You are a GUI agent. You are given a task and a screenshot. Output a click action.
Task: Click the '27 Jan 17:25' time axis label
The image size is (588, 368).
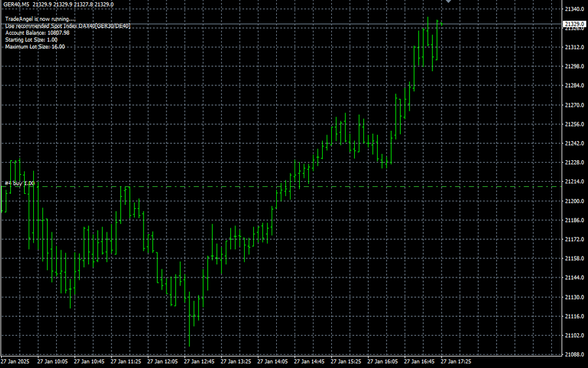(457, 362)
